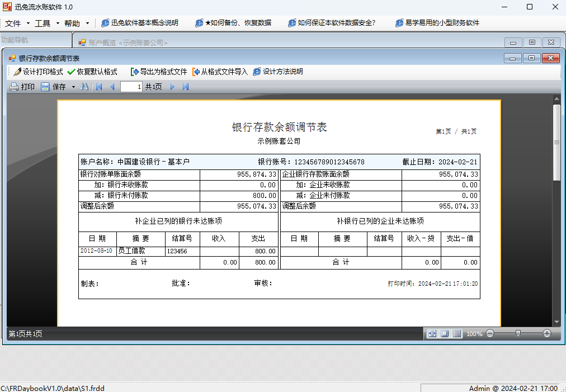Image resolution: width=566 pixels, height=392 pixels.
Task: Click the 功能导航 panel header
Action: (15, 40)
